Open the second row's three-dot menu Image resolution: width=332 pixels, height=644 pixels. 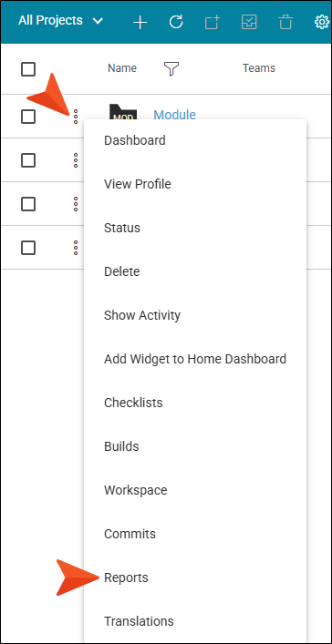76,159
